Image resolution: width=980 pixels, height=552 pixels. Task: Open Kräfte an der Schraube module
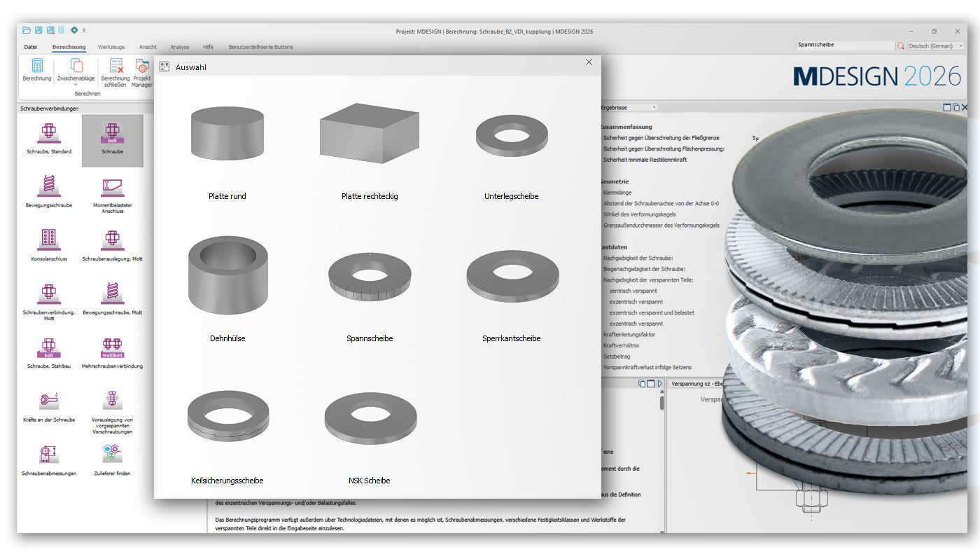pos(49,400)
